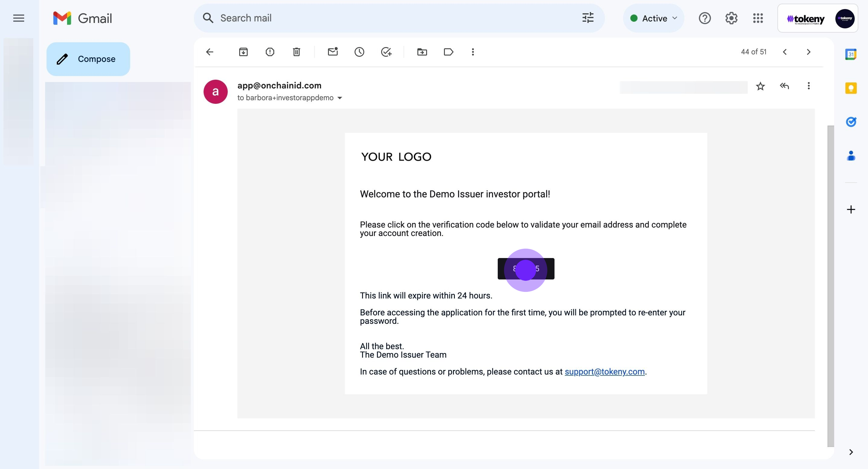Expand recipient details arrow
The width and height of the screenshot is (868, 469).
(340, 98)
